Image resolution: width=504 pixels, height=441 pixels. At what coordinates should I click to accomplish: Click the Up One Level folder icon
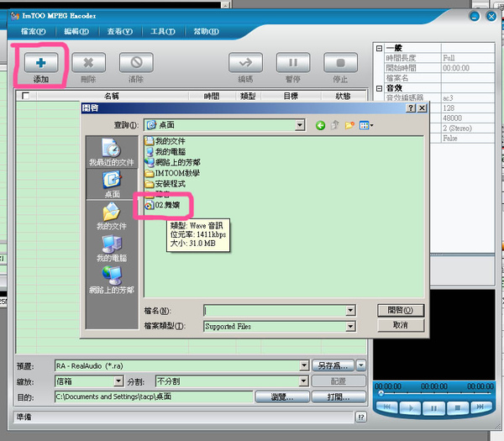335,125
